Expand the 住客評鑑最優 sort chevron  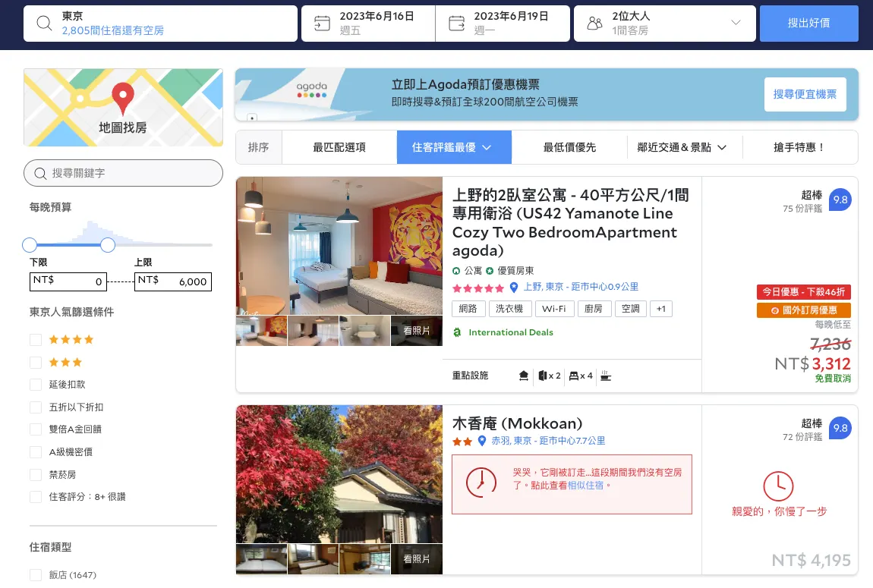point(487,147)
